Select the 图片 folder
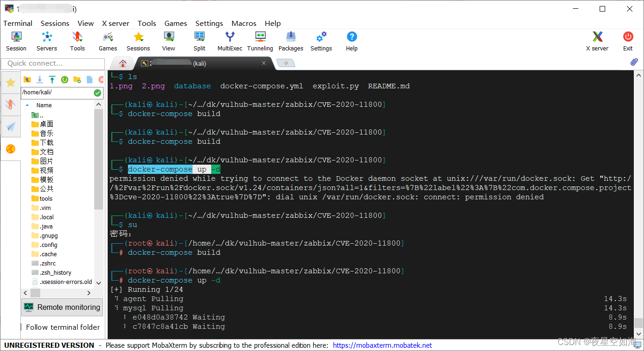The image size is (644, 351). 43,161
